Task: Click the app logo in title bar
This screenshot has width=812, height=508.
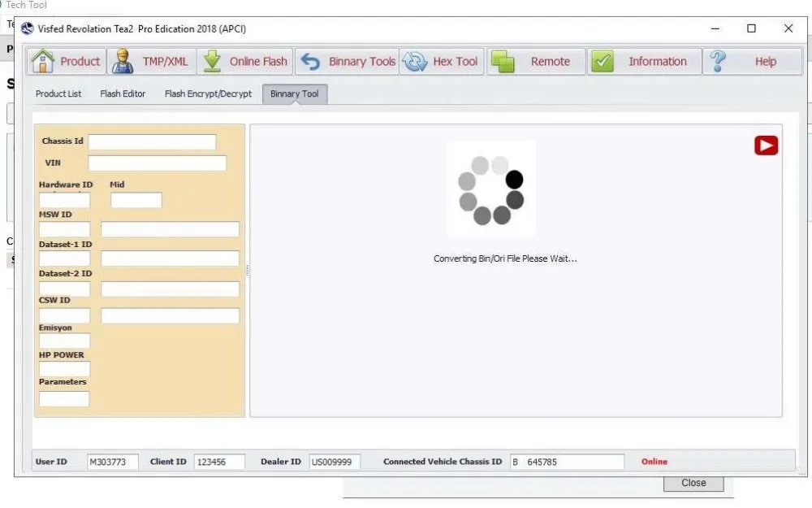Action: coord(27,28)
